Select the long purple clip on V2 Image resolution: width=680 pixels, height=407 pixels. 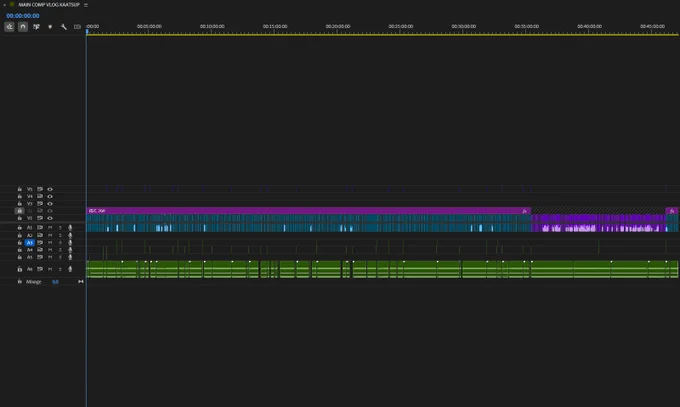[x=308, y=211]
